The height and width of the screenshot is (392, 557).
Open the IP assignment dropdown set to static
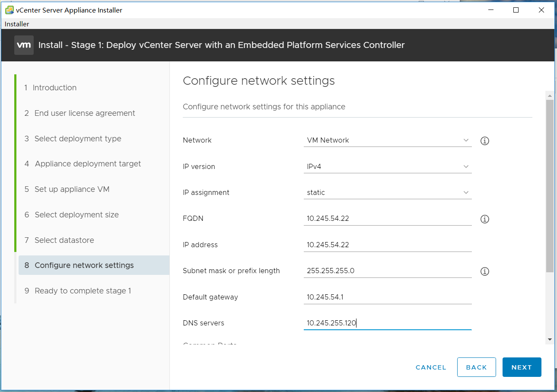[388, 192]
